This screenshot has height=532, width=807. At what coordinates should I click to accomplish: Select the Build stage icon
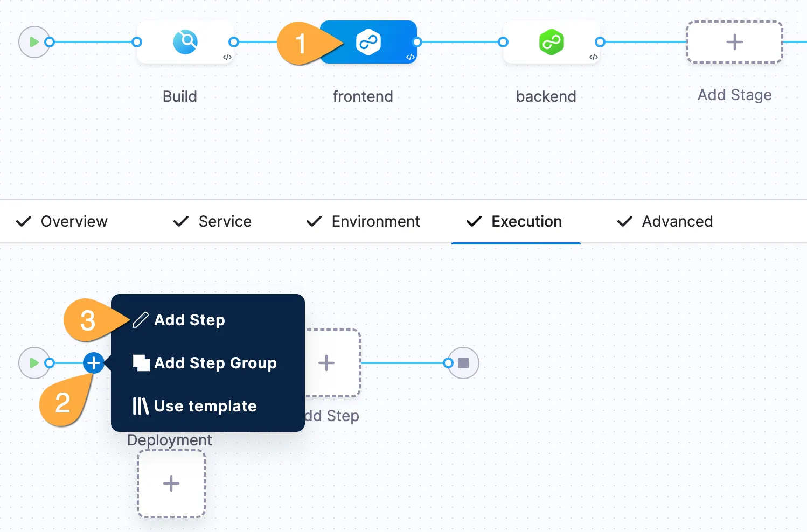pyautogui.click(x=185, y=42)
